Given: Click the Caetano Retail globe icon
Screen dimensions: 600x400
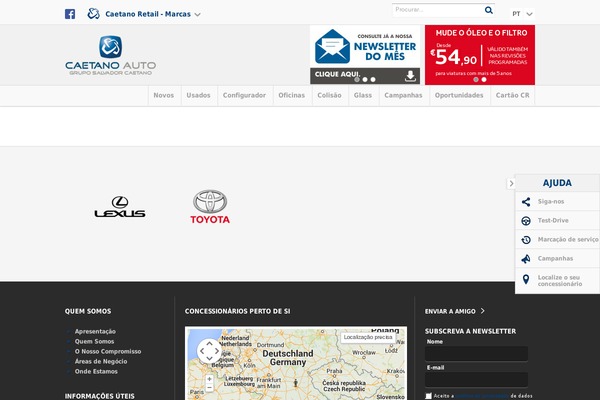Looking at the screenshot, I should [93, 14].
